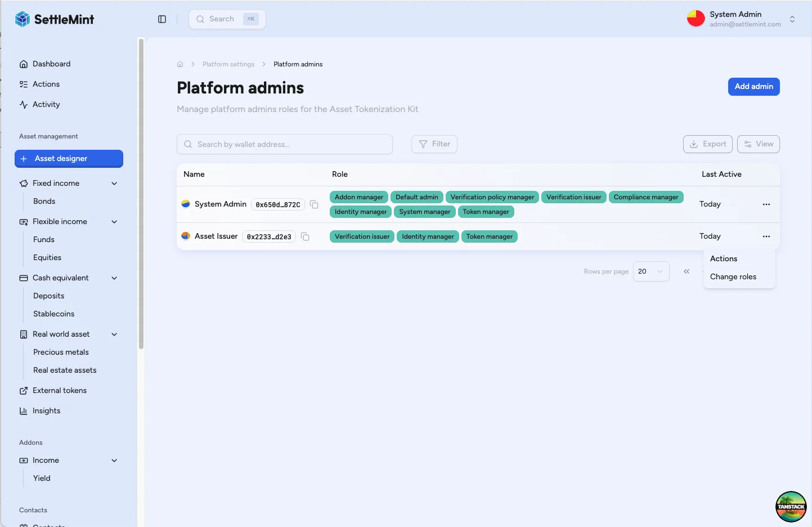This screenshot has width=812, height=527.
Task: Open the Filter options
Action: tap(434, 144)
